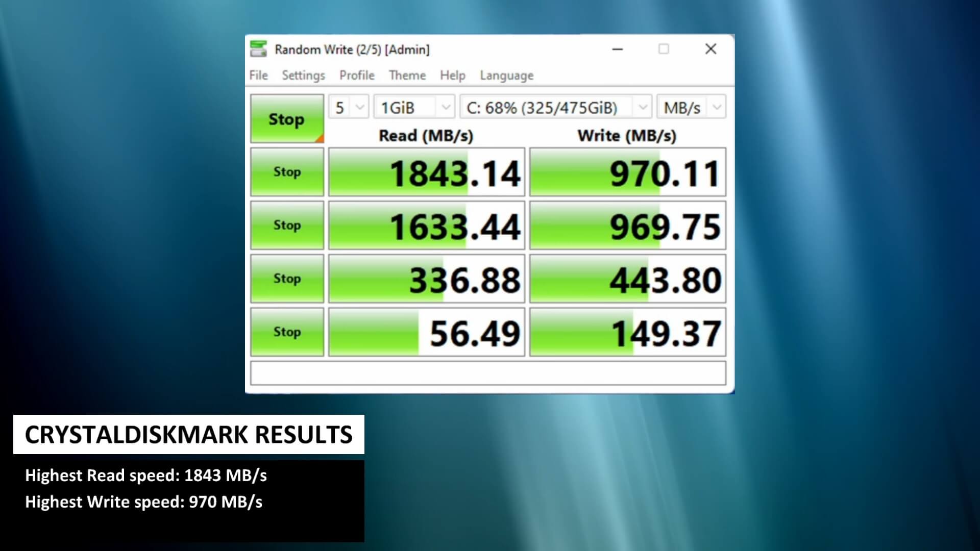
Task: Click the 1843.14 read result bar
Action: click(x=426, y=172)
